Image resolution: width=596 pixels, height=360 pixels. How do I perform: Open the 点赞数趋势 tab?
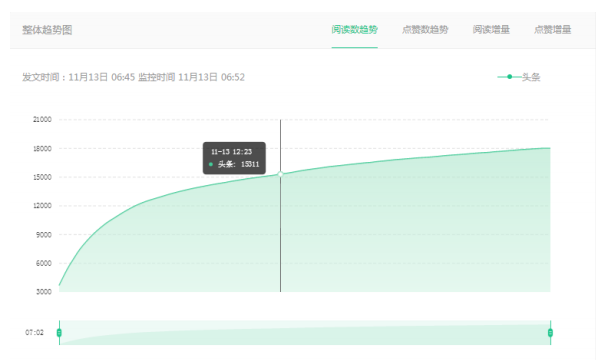coord(425,30)
